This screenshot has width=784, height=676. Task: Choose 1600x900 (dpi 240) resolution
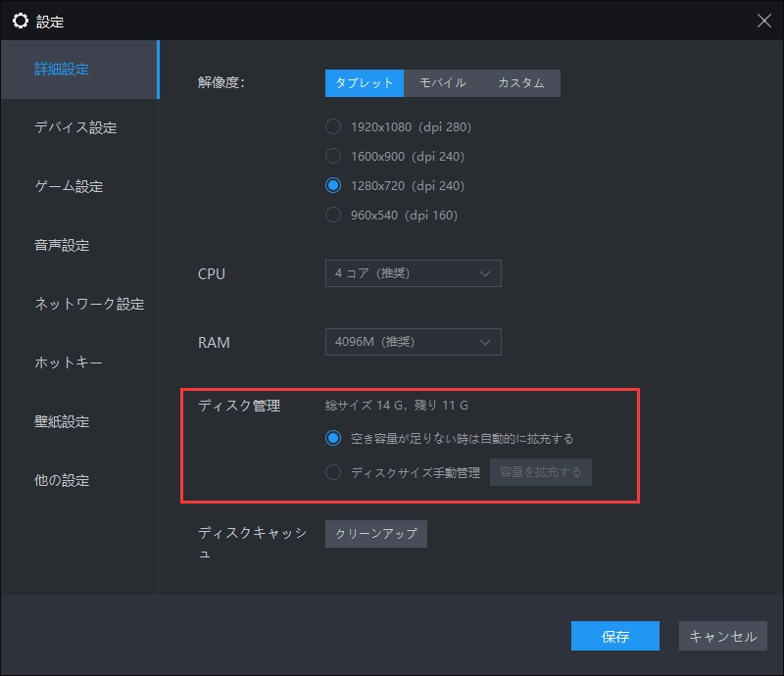[333, 156]
